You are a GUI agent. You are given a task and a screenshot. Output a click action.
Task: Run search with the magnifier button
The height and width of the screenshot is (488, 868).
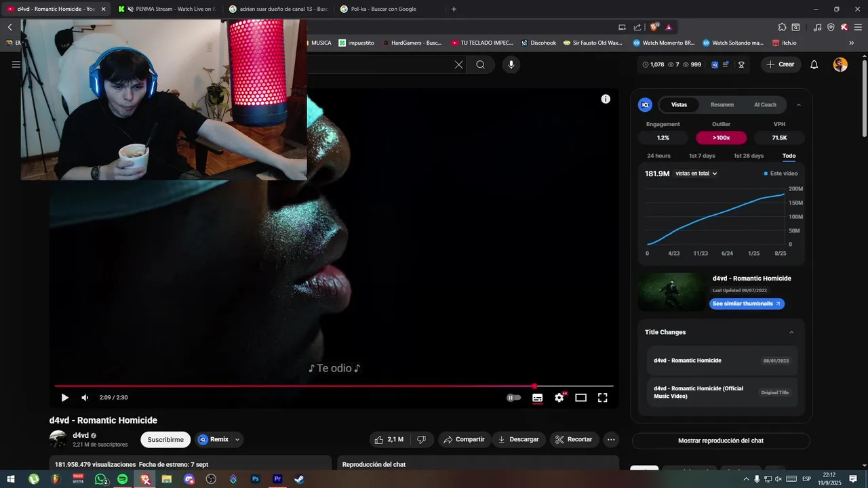point(481,64)
